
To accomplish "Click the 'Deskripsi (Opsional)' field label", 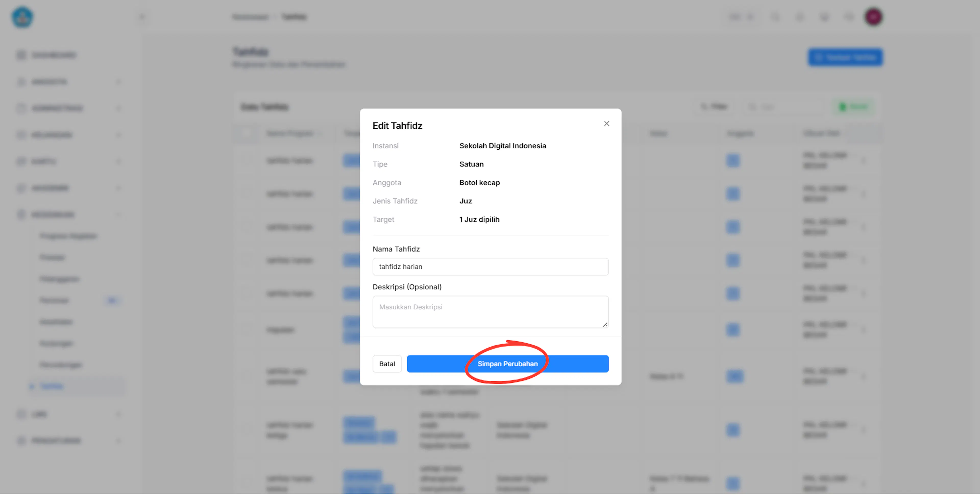I will point(407,287).
